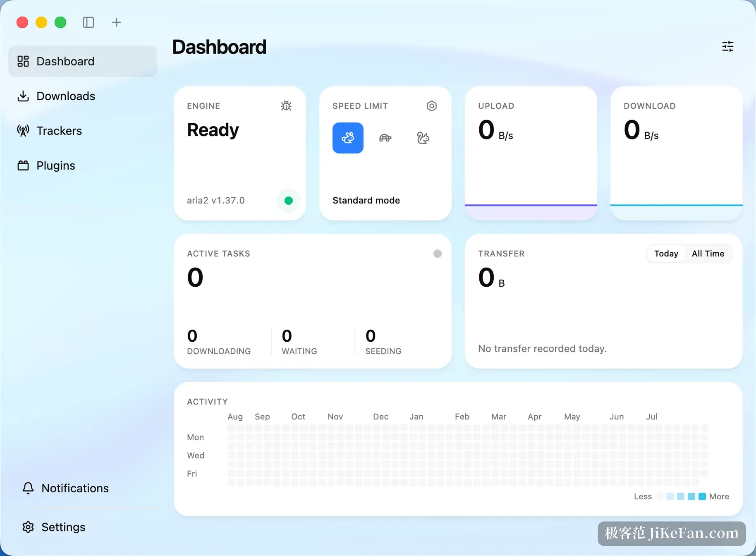This screenshot has height=556, width=756.
Task: Click the Dashboard page heading
Action: (x=219, y=47)
